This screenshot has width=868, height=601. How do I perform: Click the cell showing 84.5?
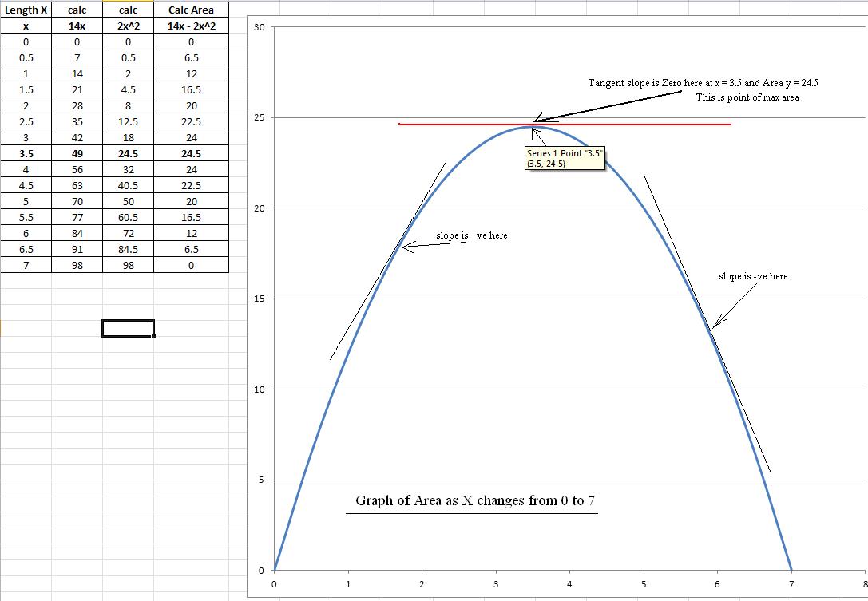tap(128, 249)
